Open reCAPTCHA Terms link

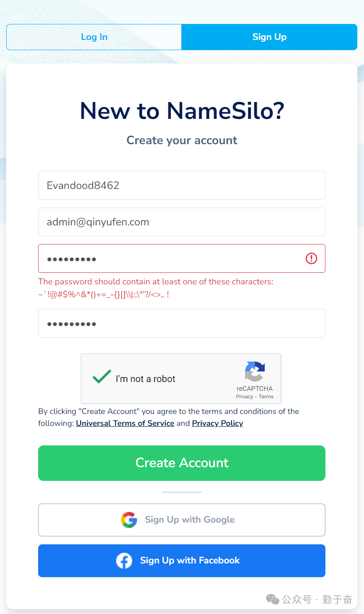click(266, 397)
